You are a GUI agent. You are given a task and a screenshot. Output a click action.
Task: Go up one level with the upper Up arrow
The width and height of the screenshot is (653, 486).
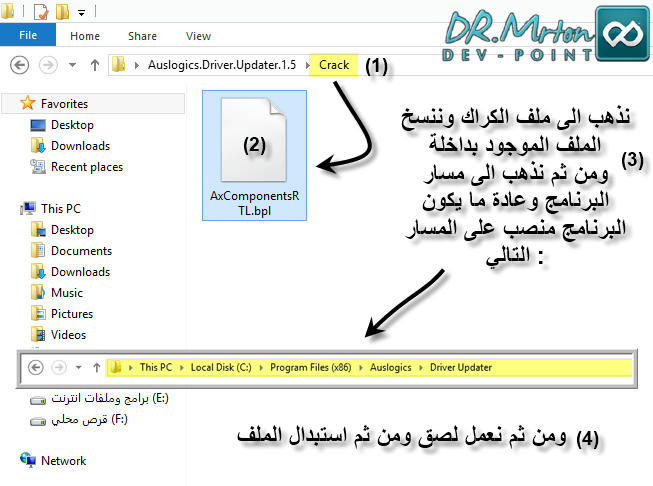tap(95, 65)
